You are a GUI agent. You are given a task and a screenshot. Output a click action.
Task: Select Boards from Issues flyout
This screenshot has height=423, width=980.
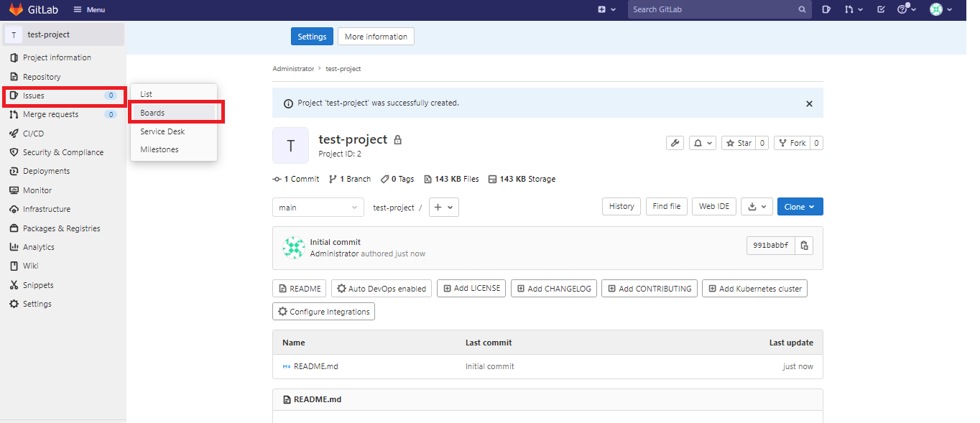tap(173, 113)
